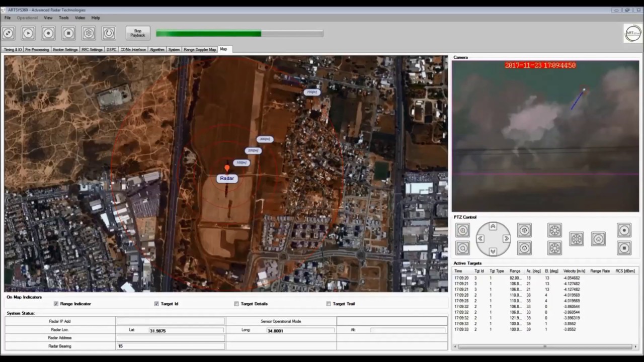Open the Video menu
The height and width of the screenshot is (362, 644).
[x=80, y=18]
